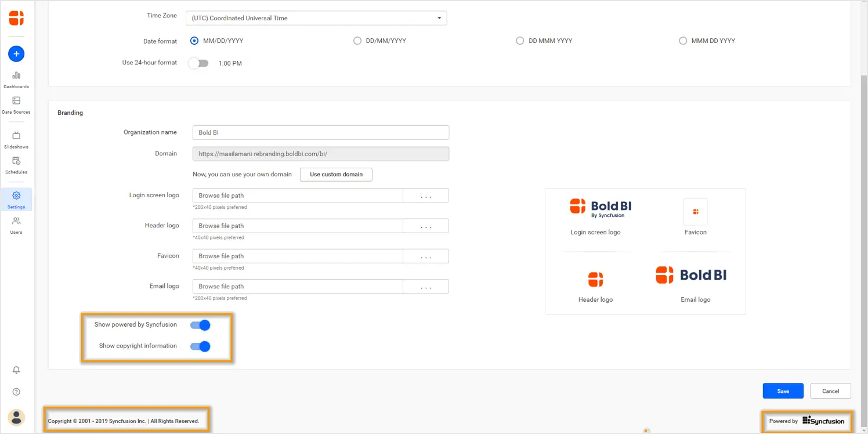Select DD/MM/YYYY date format

coord(357,41)
